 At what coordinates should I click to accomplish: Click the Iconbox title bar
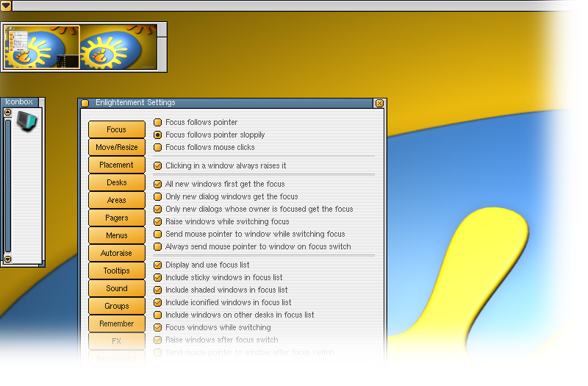(x=20, y=102)
